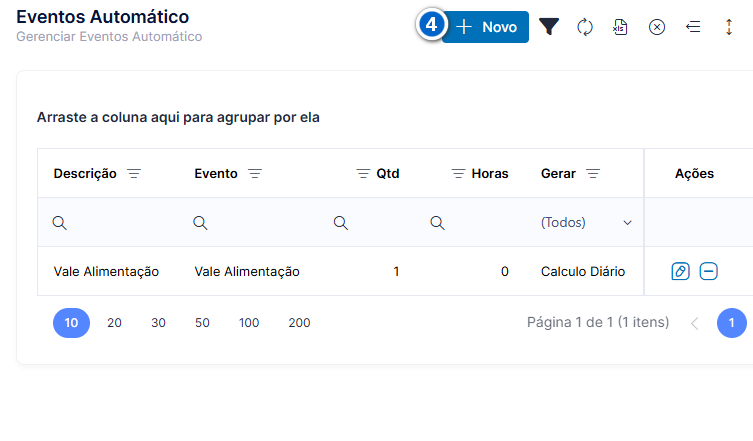Viewport: 753px width, 441px height.
Task: Select 50 items per page
Action: coord(202,323)
